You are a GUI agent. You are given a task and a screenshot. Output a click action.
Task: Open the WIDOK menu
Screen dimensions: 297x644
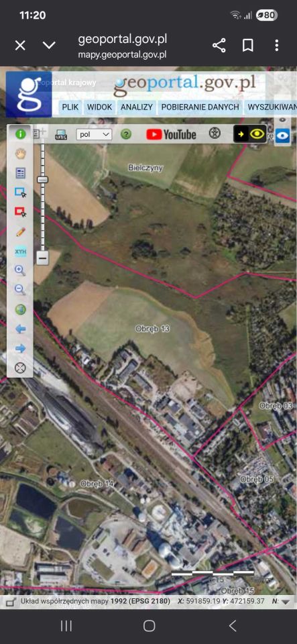(x=99, y=107)
